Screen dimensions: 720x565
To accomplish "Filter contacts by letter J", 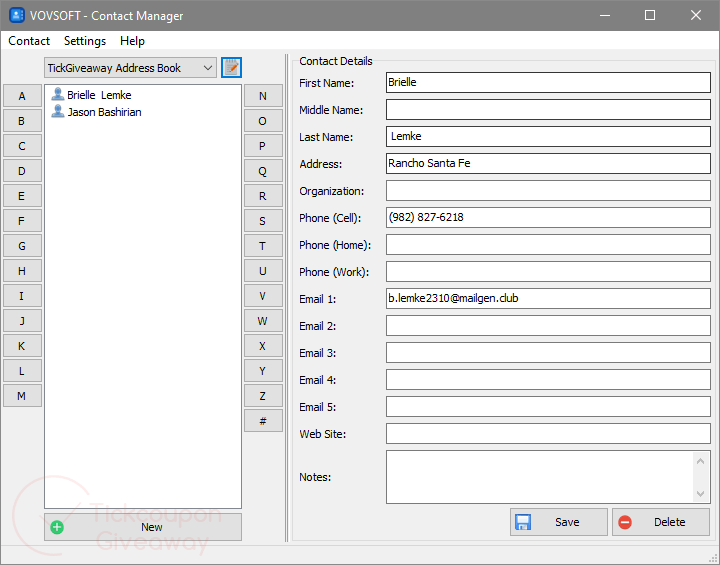I will click(22, 321).
